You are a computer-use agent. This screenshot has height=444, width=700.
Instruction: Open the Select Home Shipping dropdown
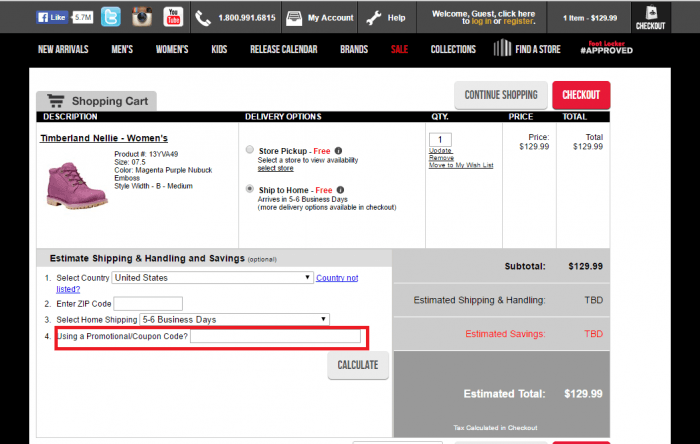click(x=235, y=320)
